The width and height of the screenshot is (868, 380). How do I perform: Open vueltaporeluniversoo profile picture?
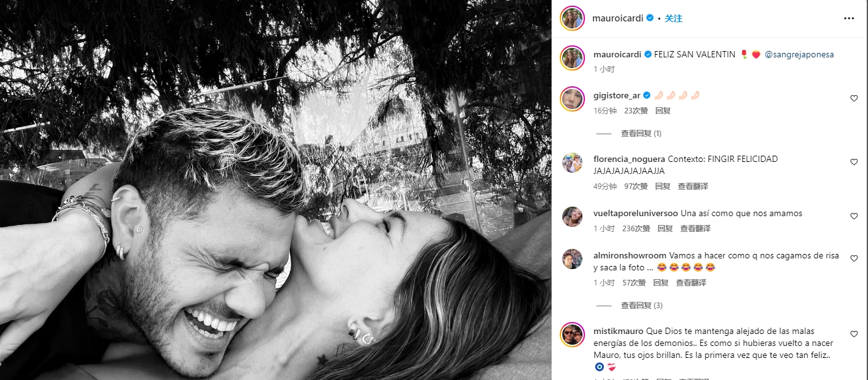click(572, 216)
